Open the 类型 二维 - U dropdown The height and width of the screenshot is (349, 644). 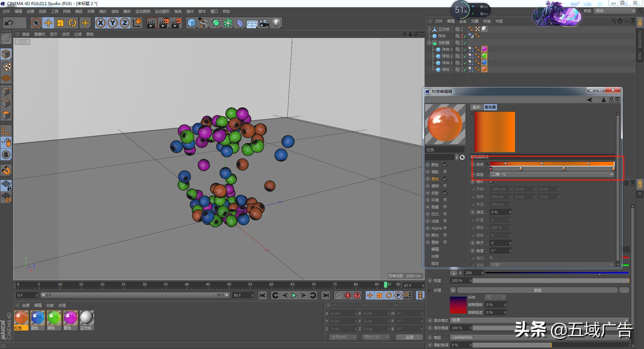click(x=552, y=174)
